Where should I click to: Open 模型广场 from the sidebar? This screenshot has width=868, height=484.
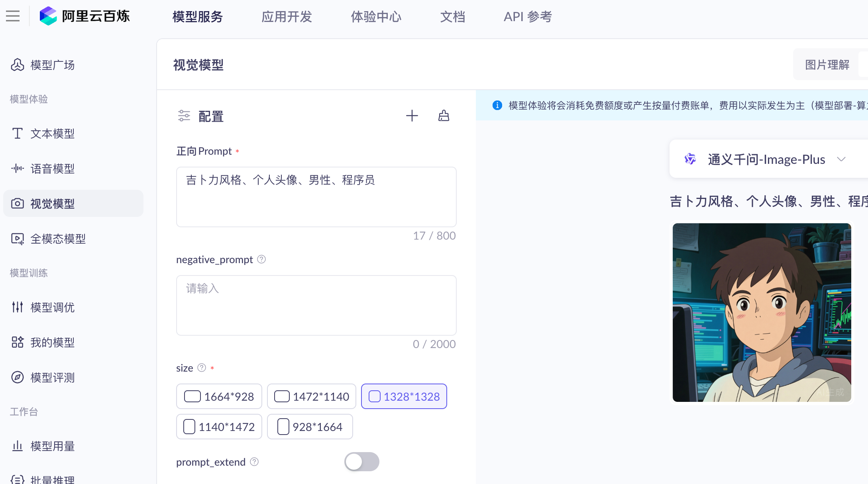[x=52, y=65]
